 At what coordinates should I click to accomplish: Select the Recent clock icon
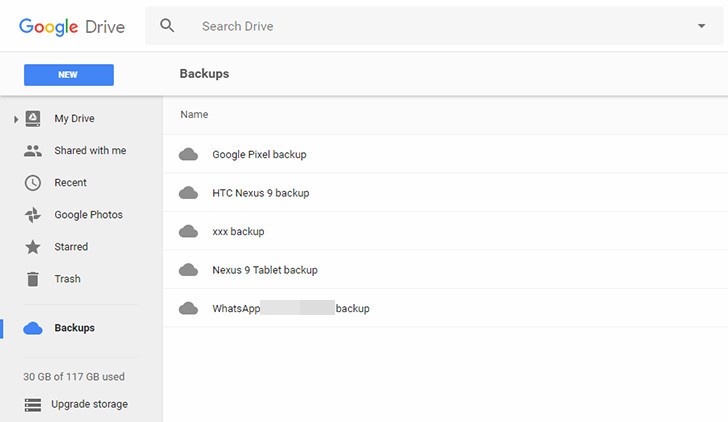coord(33,183)
